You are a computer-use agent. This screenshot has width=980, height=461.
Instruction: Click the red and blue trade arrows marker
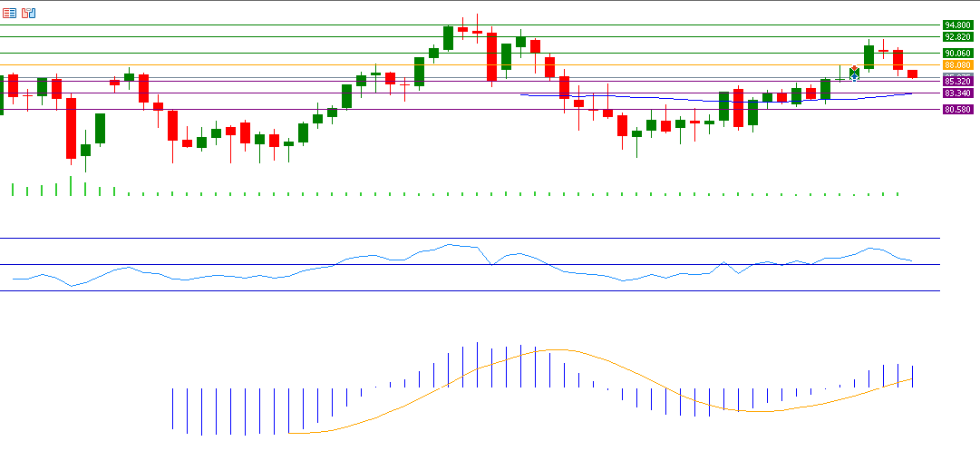(854, 73)
